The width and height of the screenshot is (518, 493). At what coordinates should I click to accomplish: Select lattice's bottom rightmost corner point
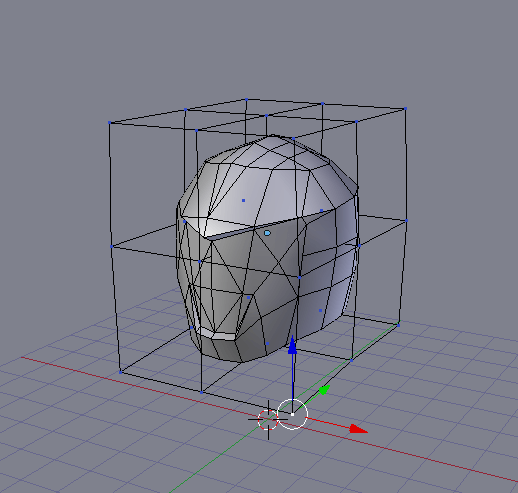tap(398, 325)
